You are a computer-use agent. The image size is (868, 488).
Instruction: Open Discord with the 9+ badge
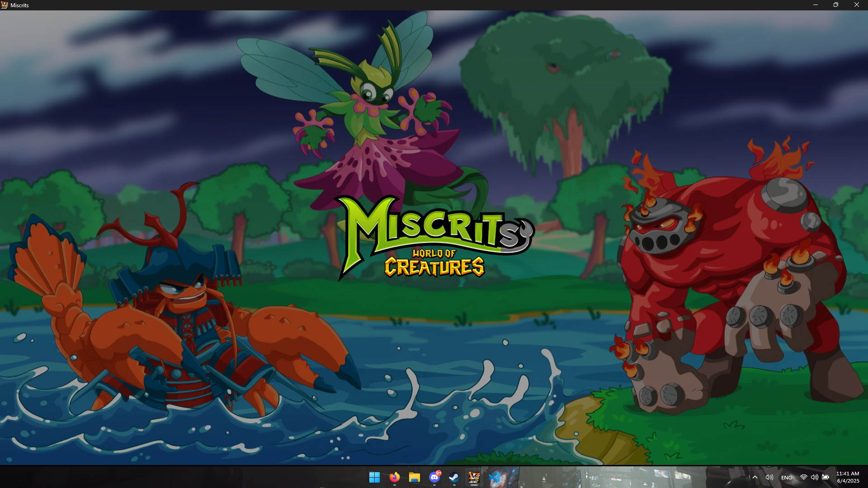(434, 477)
